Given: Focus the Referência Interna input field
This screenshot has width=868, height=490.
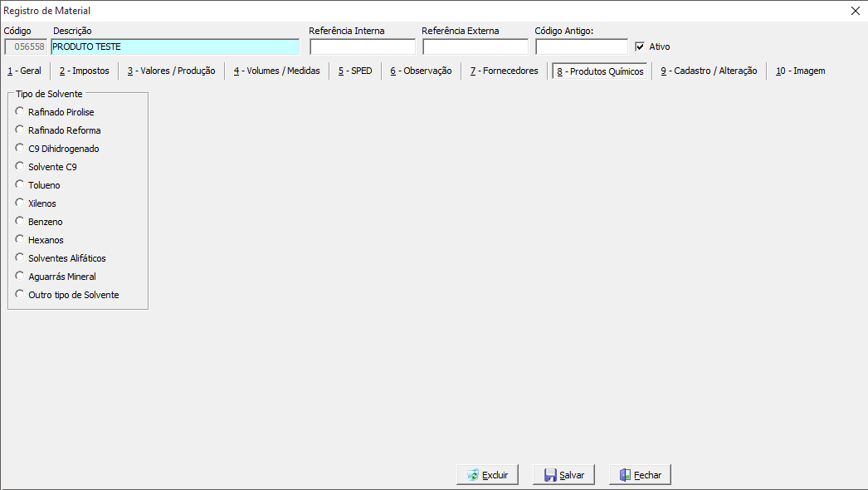Looking at the screenshot, I should point(362,47).
